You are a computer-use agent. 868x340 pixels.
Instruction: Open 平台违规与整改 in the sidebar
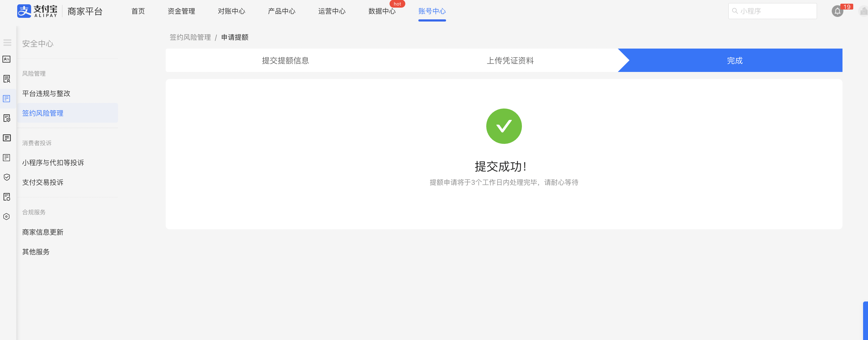tap(46, 93)
